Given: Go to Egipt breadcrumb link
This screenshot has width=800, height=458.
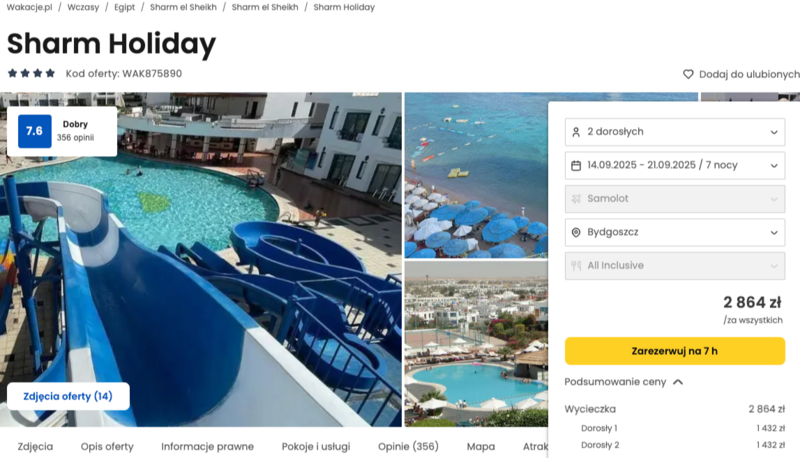Looking at the screenshot, I should (x=124, y=7).
